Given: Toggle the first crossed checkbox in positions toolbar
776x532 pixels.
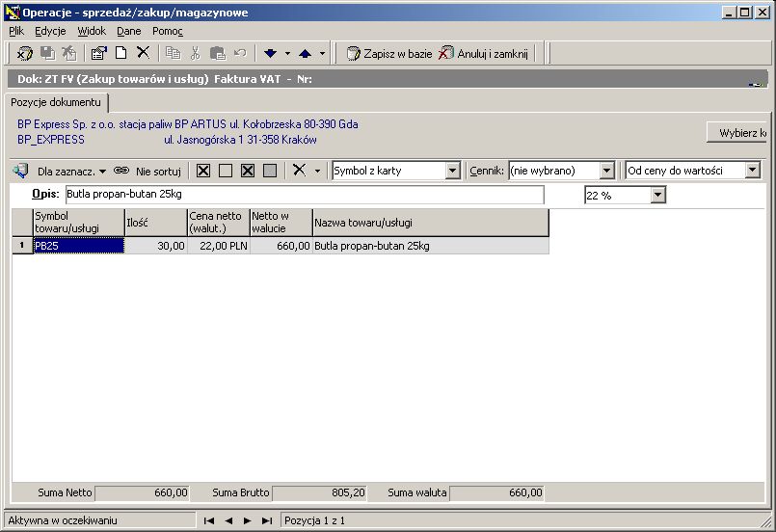Looking at the screenshot, I should point(202,171).
